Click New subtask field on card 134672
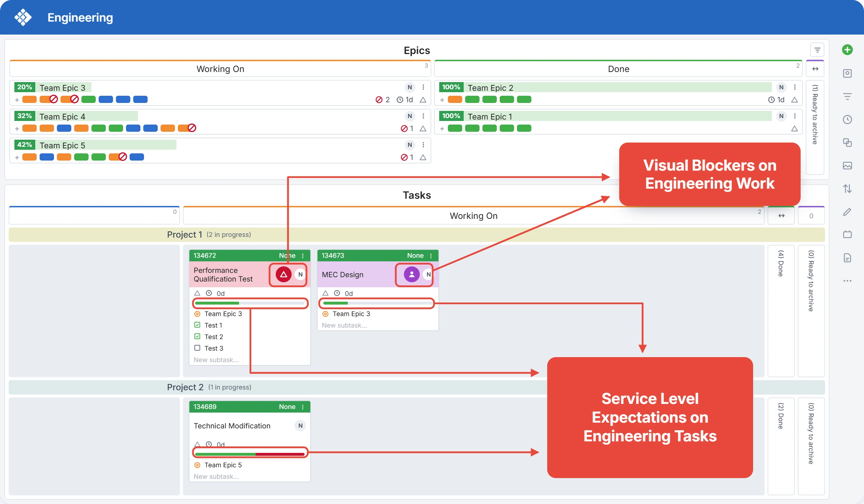Image resolution: width=864 pixels, height=504 pixels. 216,360
